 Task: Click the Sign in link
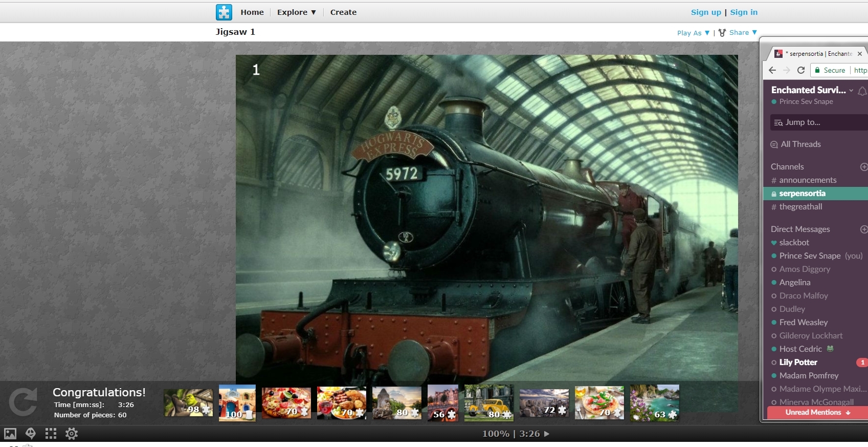(744, 12)
